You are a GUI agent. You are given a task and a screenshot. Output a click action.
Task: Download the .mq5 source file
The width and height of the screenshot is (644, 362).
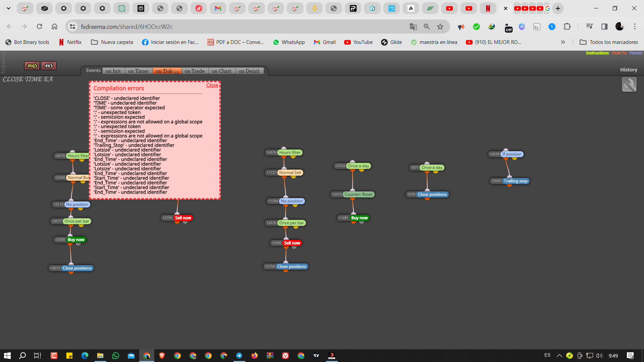point(32,66)
